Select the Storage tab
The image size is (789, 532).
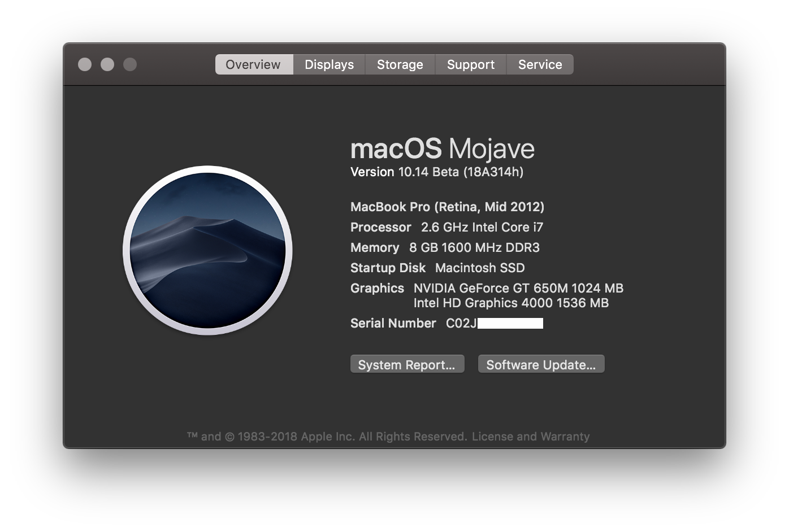(x=400, y=64)
